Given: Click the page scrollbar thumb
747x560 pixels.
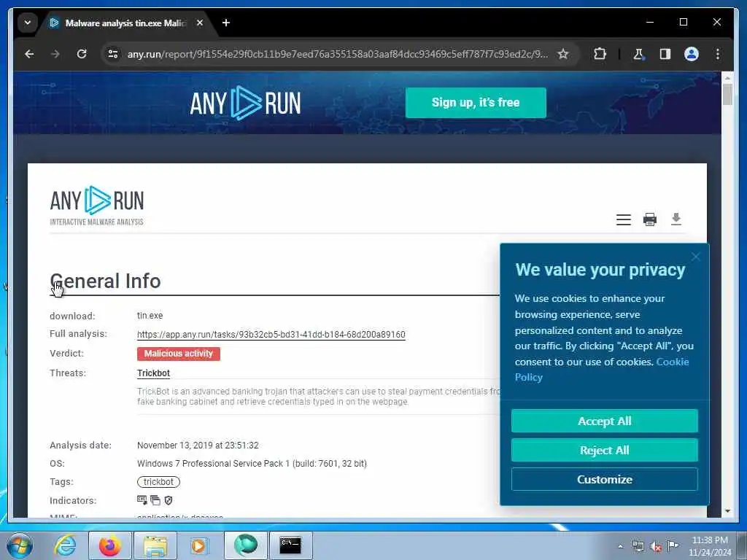Looking at the screenshot, I should [x=727, y=94].
